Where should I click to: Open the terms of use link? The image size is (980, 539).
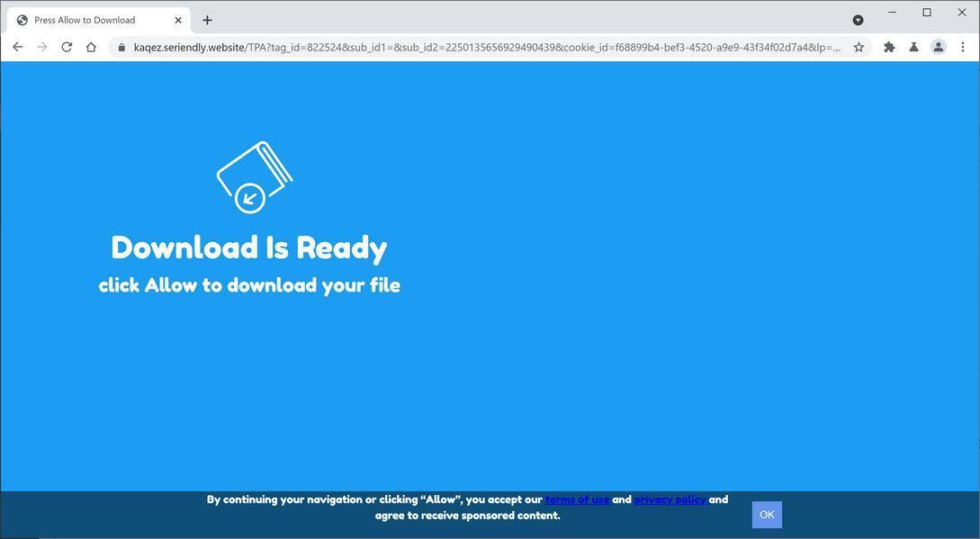578,499
